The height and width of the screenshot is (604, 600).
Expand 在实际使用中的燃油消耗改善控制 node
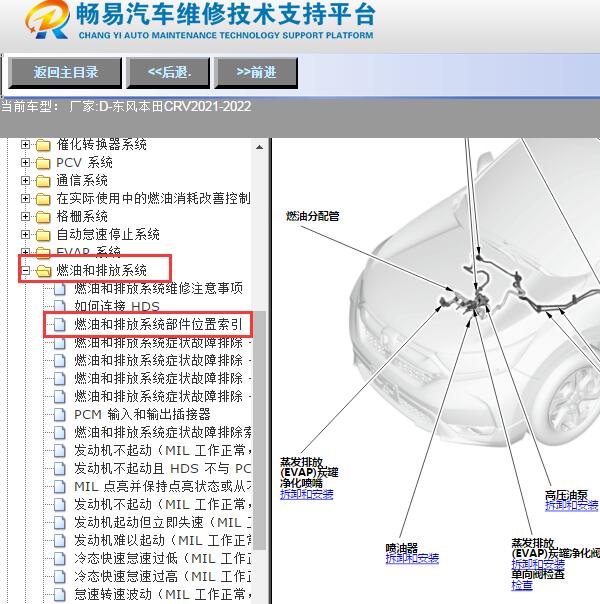[x=25, y=198]
